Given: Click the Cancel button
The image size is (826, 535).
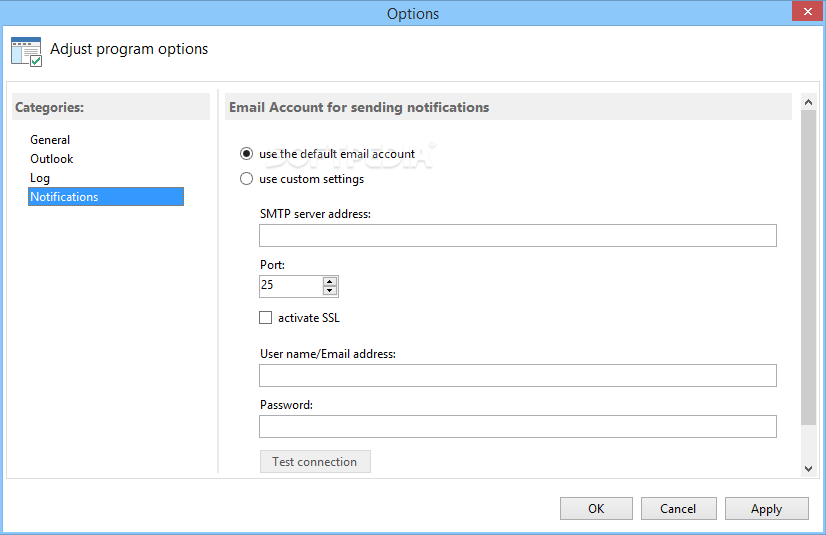Looking at the screenshot, I should tap(678, 509).
